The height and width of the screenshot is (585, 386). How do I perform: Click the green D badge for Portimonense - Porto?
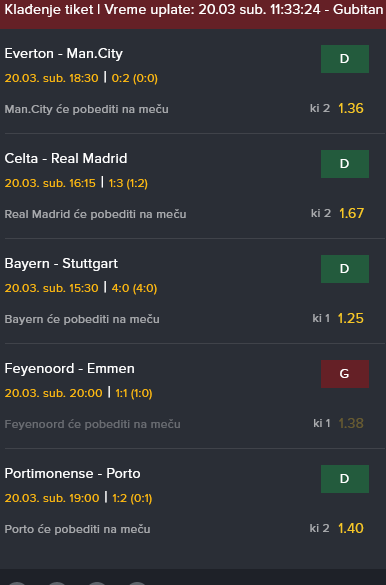pyautogui.click(x=345, y=479)
